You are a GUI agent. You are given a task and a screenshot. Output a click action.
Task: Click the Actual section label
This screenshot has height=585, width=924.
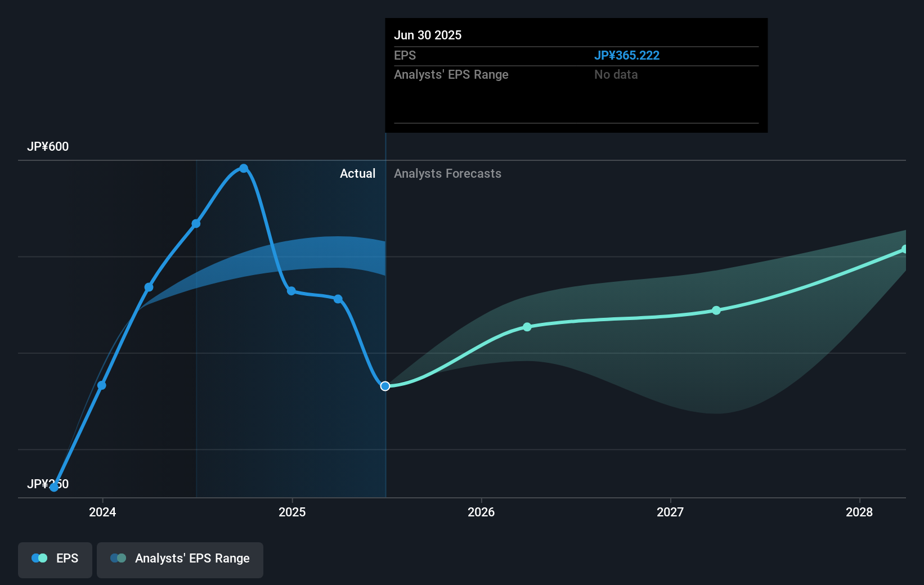pyautogui.click(x=357, y=173)
